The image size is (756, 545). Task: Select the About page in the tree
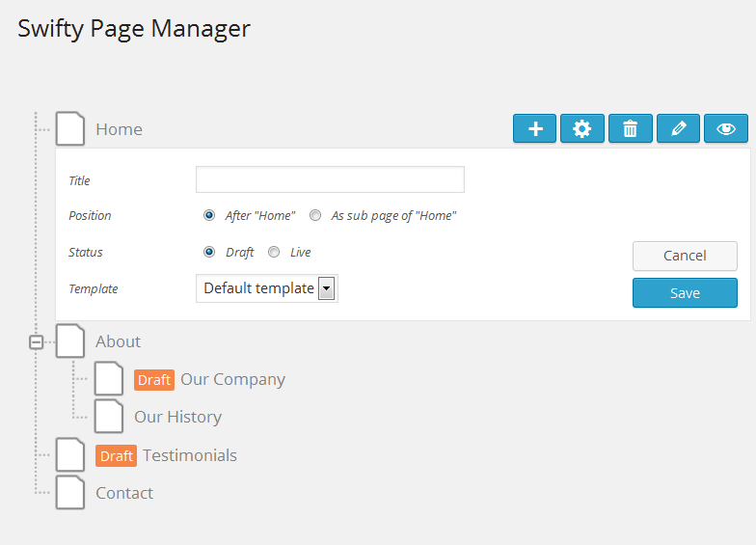118,341
